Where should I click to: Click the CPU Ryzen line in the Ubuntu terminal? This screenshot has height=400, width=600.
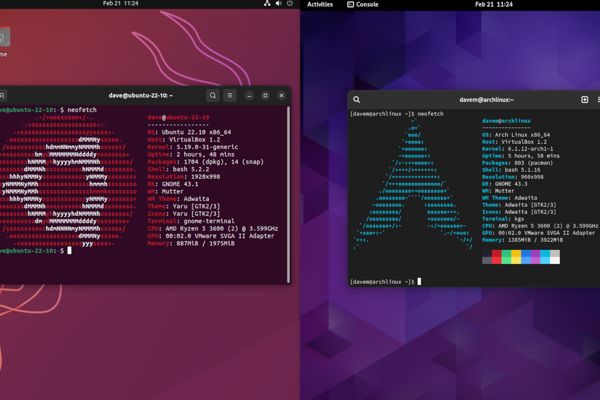(x=213, y=229)
